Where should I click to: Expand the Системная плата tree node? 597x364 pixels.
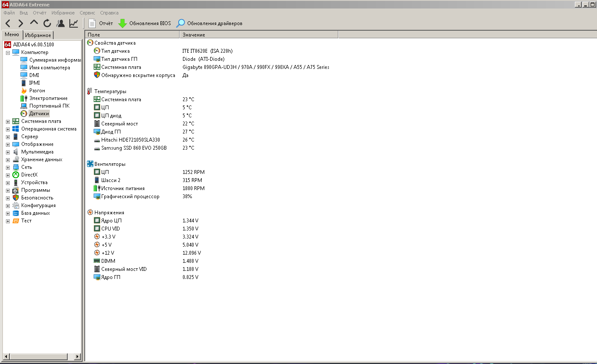[8, 122]
